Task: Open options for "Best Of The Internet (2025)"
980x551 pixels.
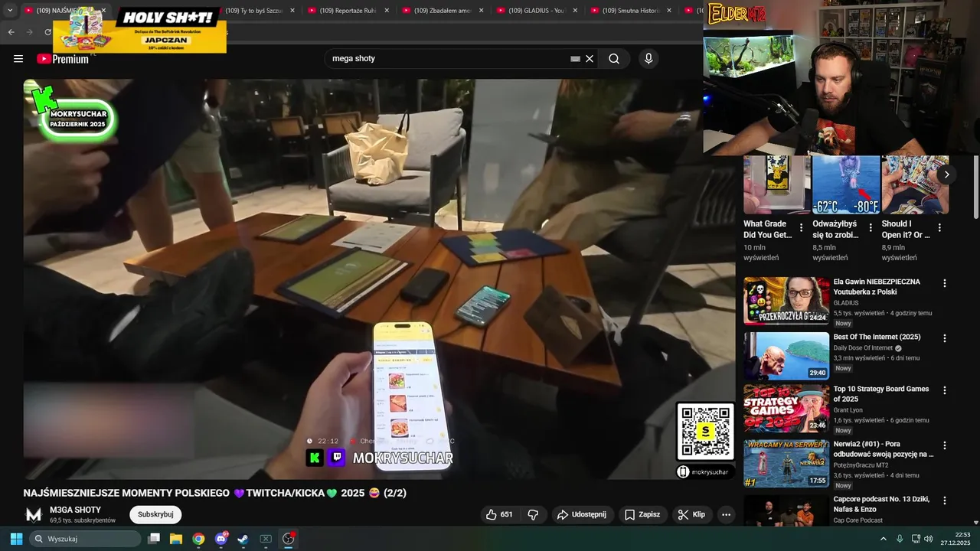Action: point(945,338)
